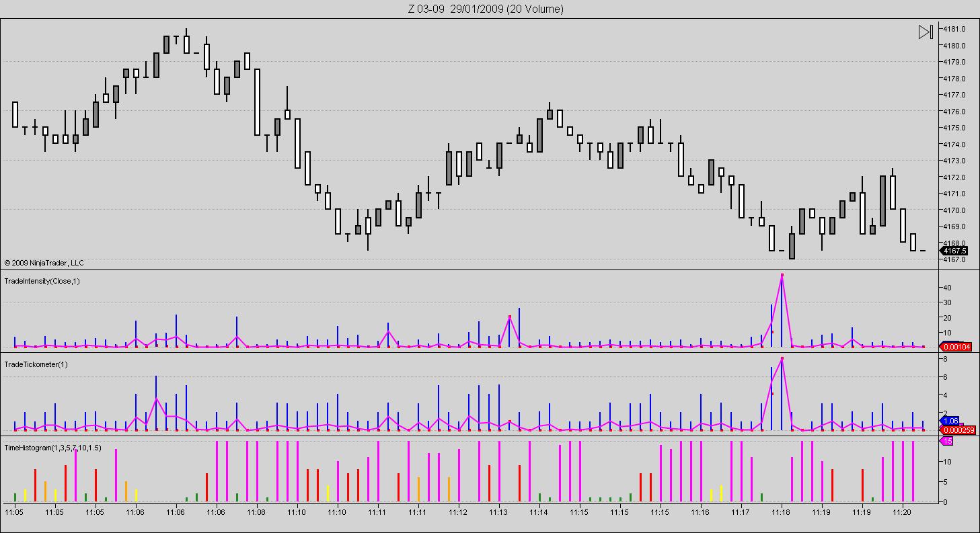Select the 6 label on TradeTickometer axis
This screenshot has width=980, height=533.
point(945,378)
